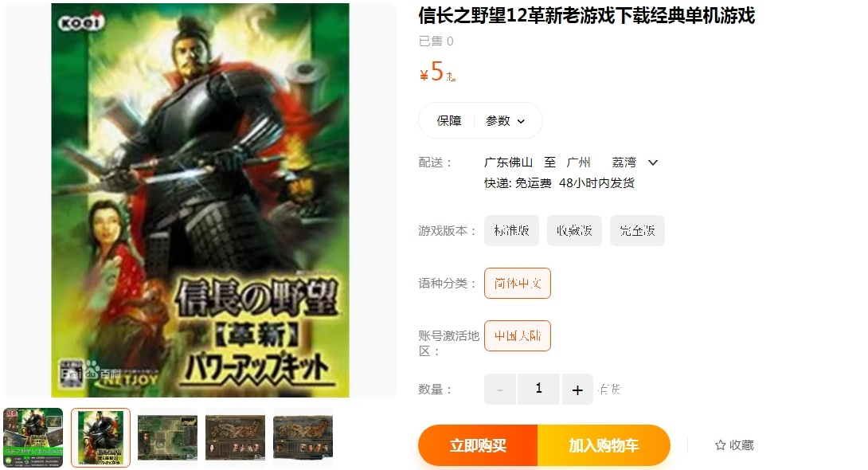Select the 完全版 game version
Screen dimensions: 868x470
[637, 230]
